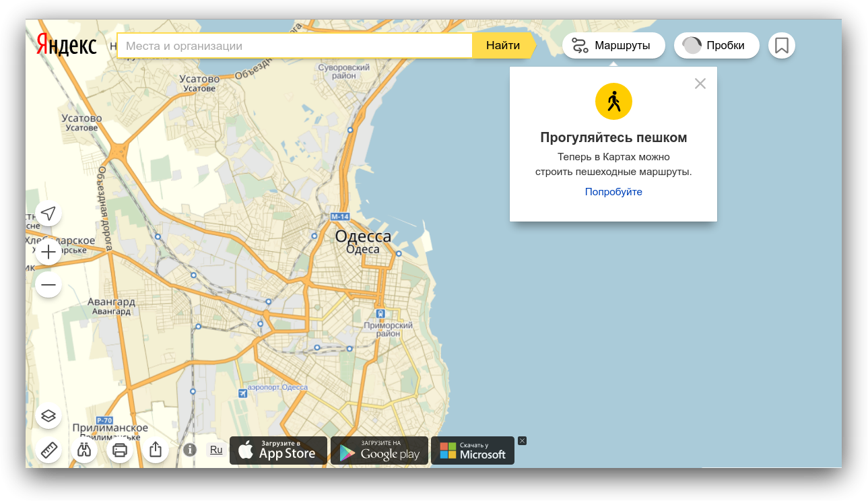The width and height of the screenshot is (868, 501).
Task: Click the my location arrow button
Action: (48, 213)
